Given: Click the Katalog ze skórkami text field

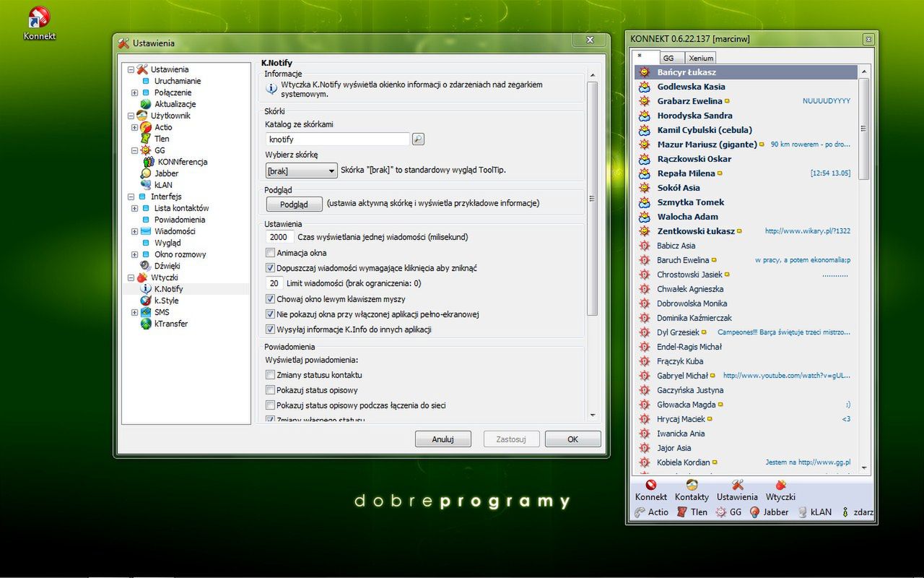Looking at the screenshot, I should pos(338,139).
